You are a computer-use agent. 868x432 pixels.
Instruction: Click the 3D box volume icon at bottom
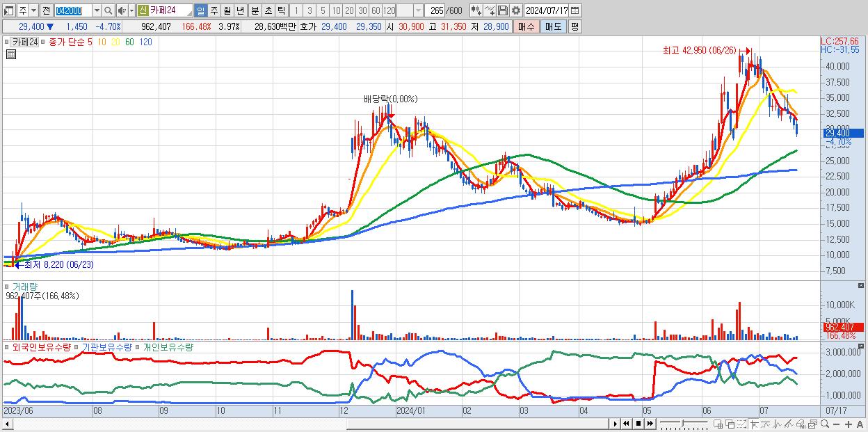coord(801,424)
